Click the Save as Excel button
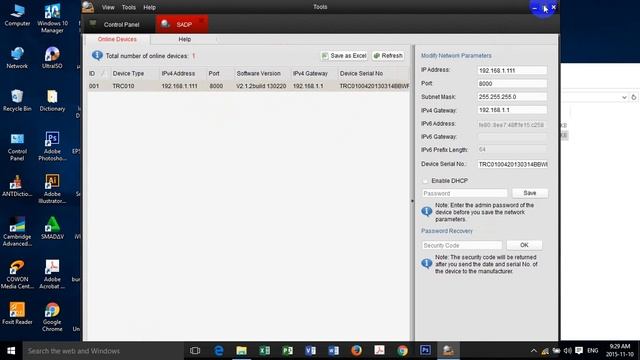Image resolution: width=640 pixels, height=360 pixels. (344, 56)
